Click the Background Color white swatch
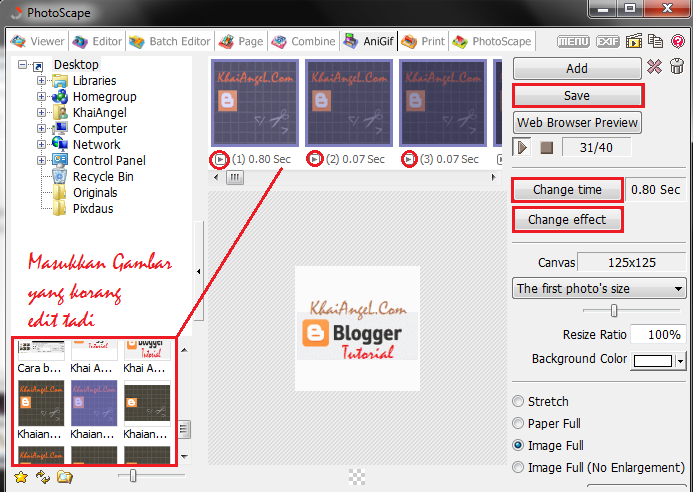The width and height of the screenshot is (693, 492). pyautogui.click(x=653, y=361)
